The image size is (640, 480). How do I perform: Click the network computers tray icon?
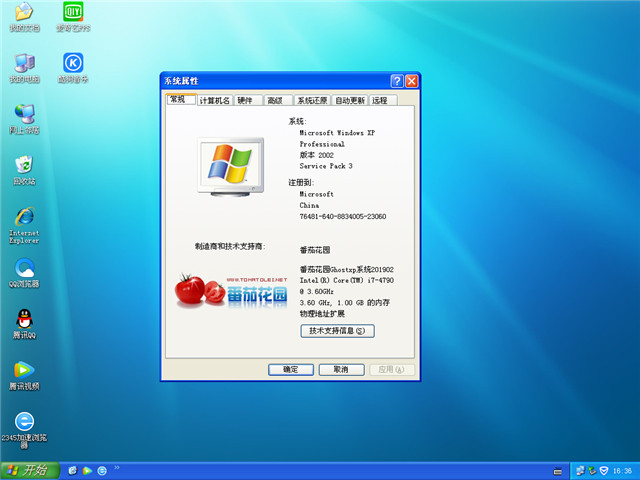pos(580,471)
